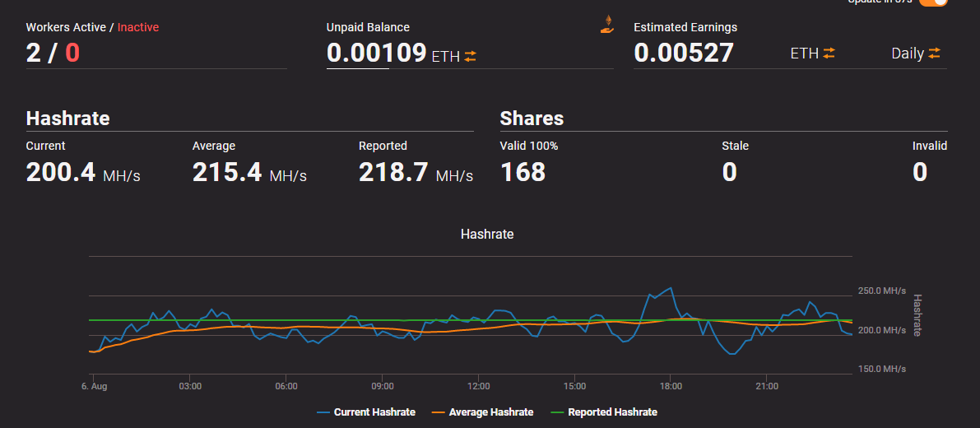Screen dimensions: 980x428
Task: Click the Valid shares count 168
Action: coord(523,173)
